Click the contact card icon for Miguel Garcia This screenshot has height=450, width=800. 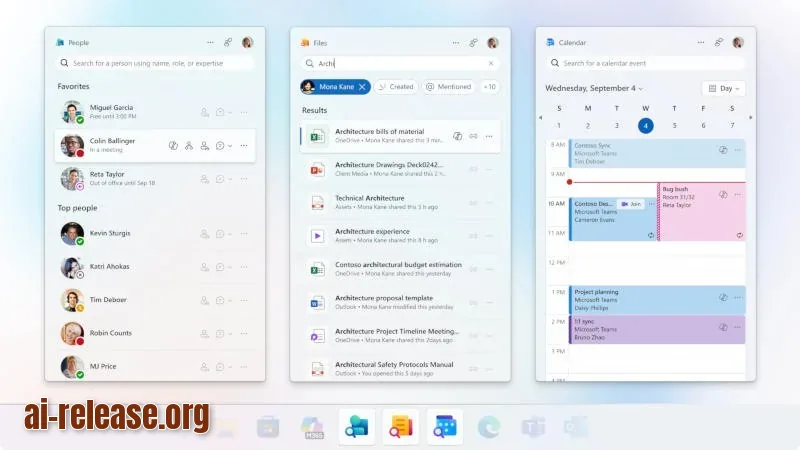click(205, 112)
